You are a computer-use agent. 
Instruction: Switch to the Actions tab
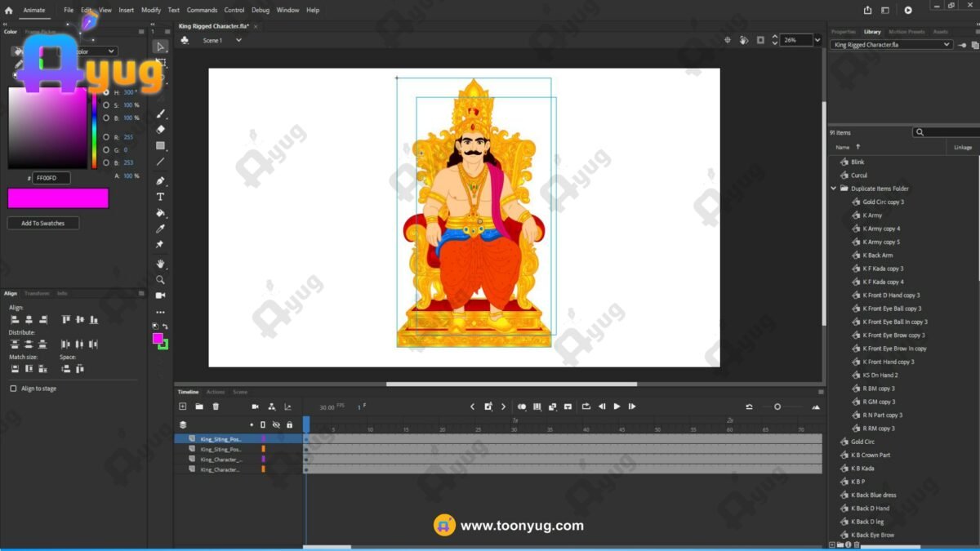coord(216,392)
